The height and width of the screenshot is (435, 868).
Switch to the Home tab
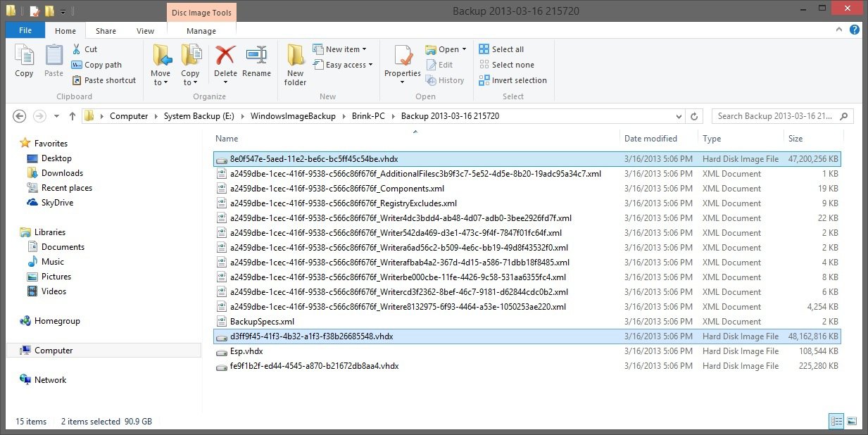pos(65,31)
